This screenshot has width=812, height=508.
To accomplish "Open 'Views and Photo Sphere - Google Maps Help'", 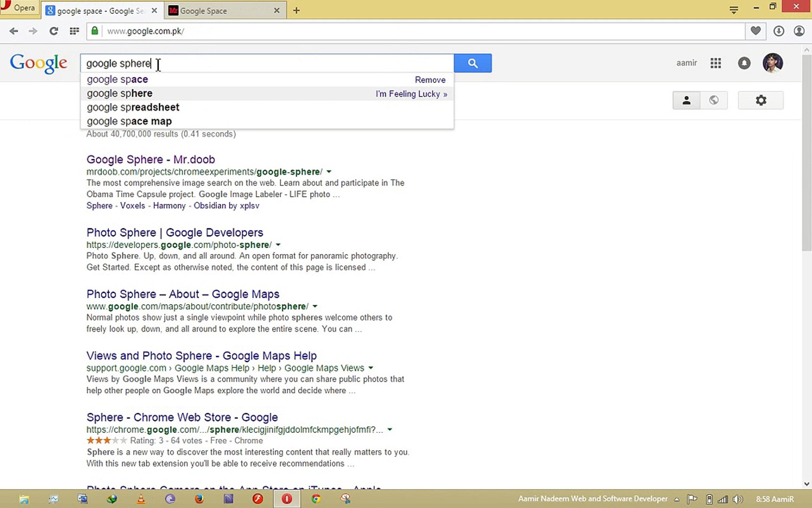I will coord(202,356).
